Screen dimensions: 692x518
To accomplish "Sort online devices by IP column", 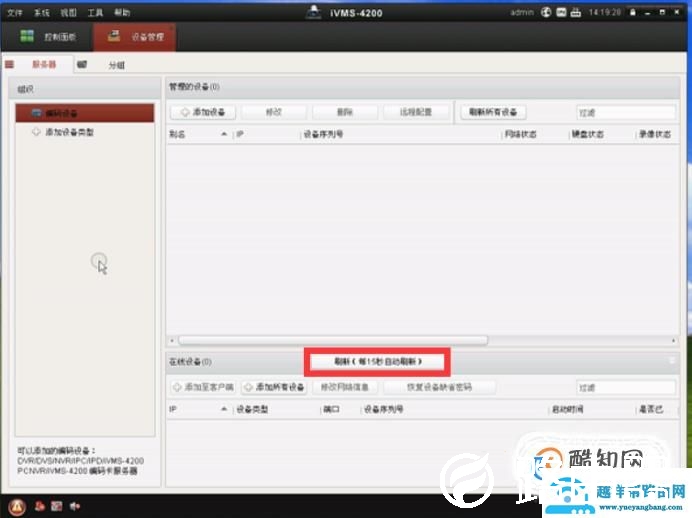I will pyautogui.click(x=173, y=409).
